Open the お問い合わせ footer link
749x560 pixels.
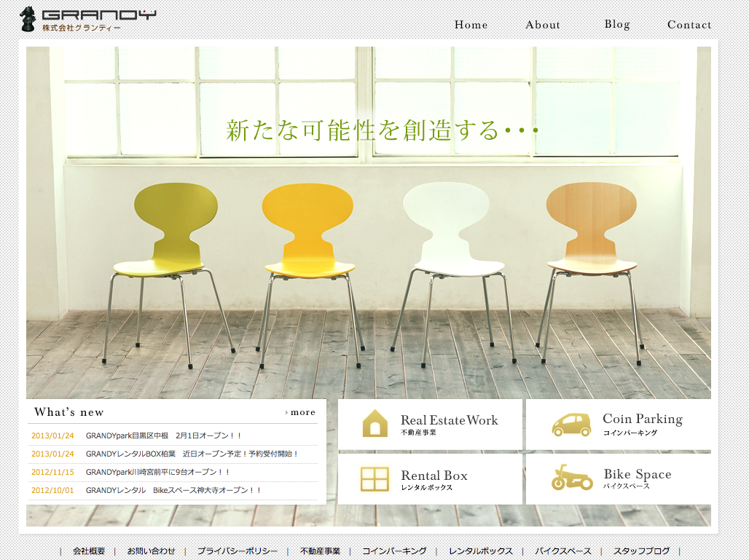point(151,551)
